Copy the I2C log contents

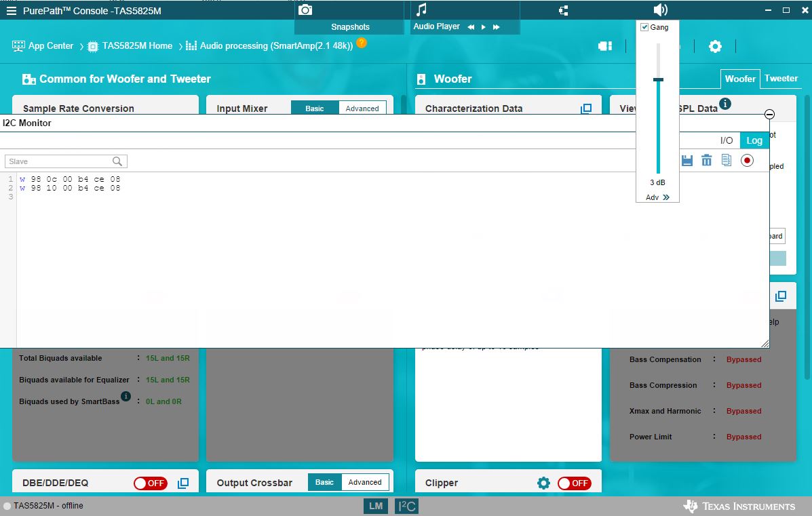point(727,161)
